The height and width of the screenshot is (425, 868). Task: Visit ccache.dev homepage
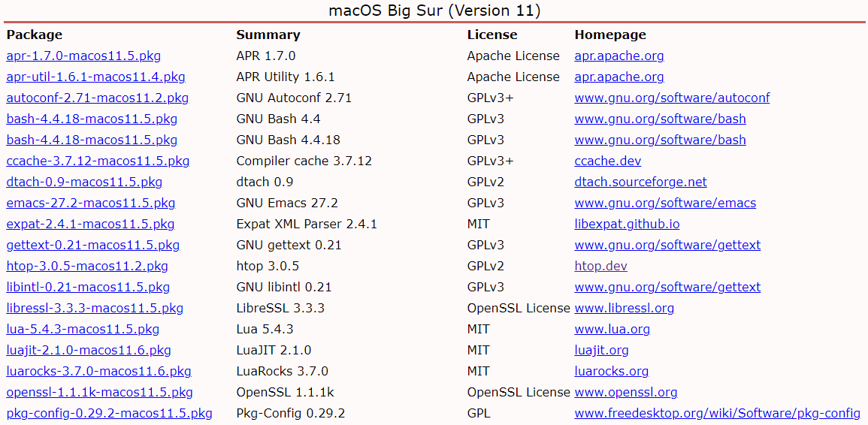pyautogui.click(x=607, y=161)
